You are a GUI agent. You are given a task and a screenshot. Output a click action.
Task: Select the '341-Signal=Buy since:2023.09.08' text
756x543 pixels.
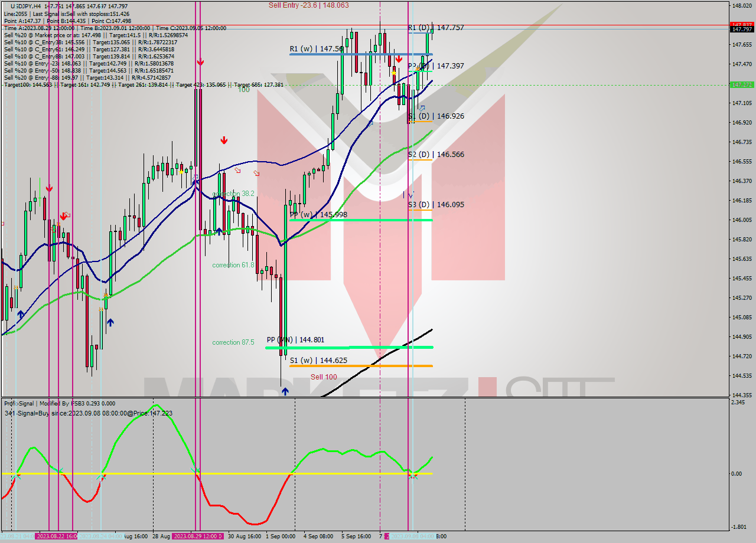(88, 413)
